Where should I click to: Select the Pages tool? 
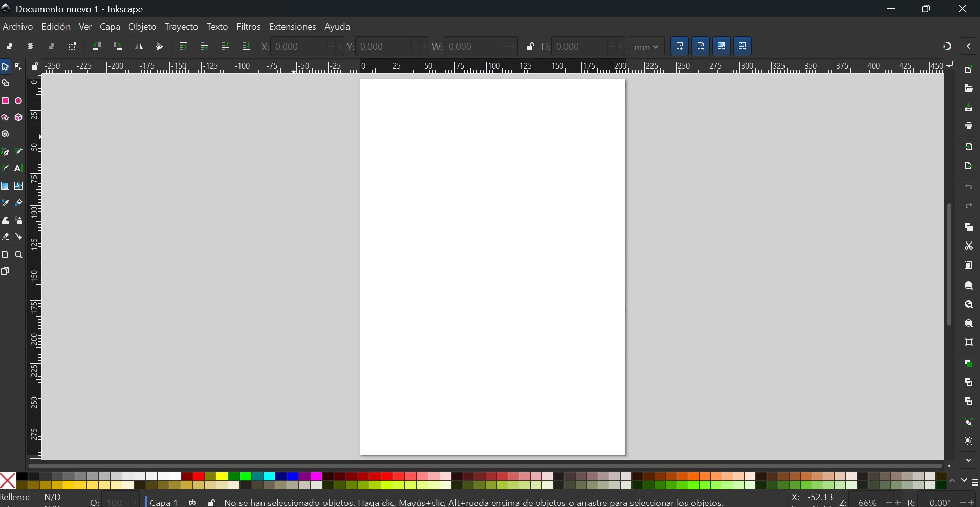[6, 271]
